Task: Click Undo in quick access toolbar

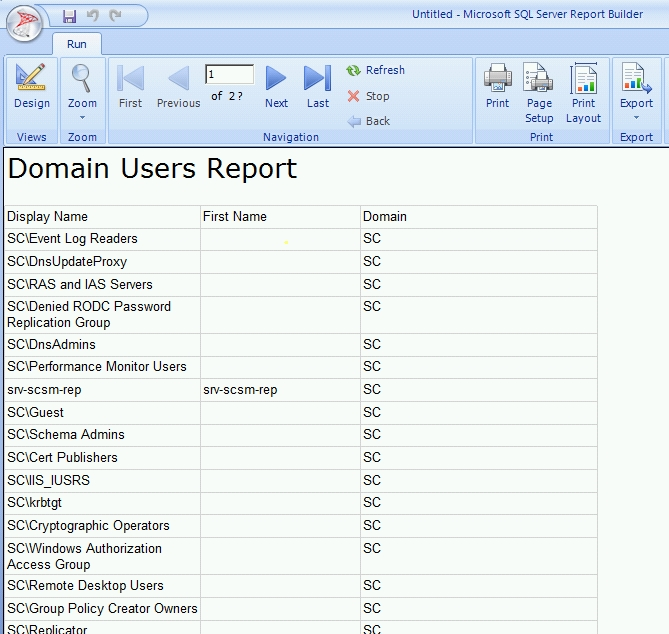Action: (92, 16)
